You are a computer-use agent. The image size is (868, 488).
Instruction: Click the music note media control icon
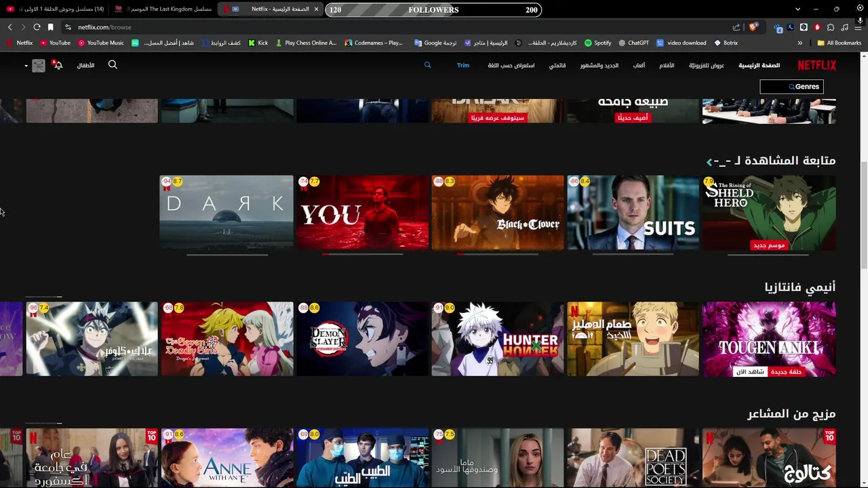[844, 27]
